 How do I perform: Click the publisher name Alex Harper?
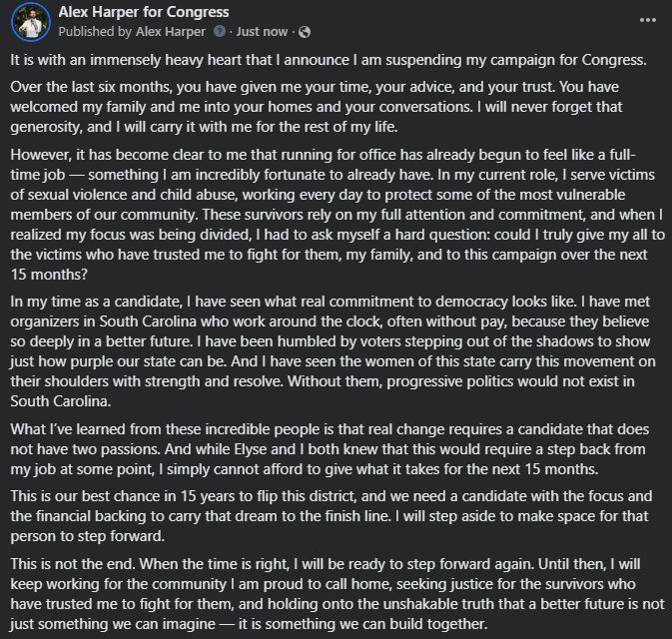(171, 32)
